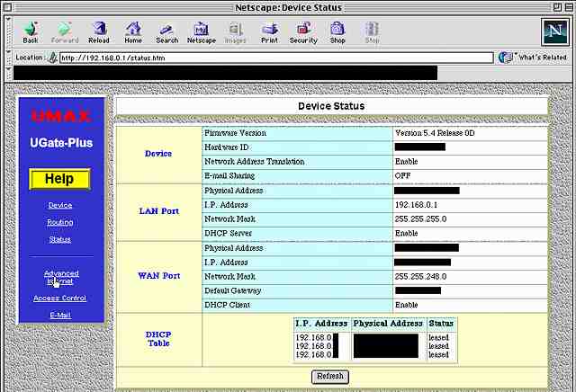Screen dimensions: 576x392
Task: Click the LAN Port section heading
Action: tap(158, 211)
